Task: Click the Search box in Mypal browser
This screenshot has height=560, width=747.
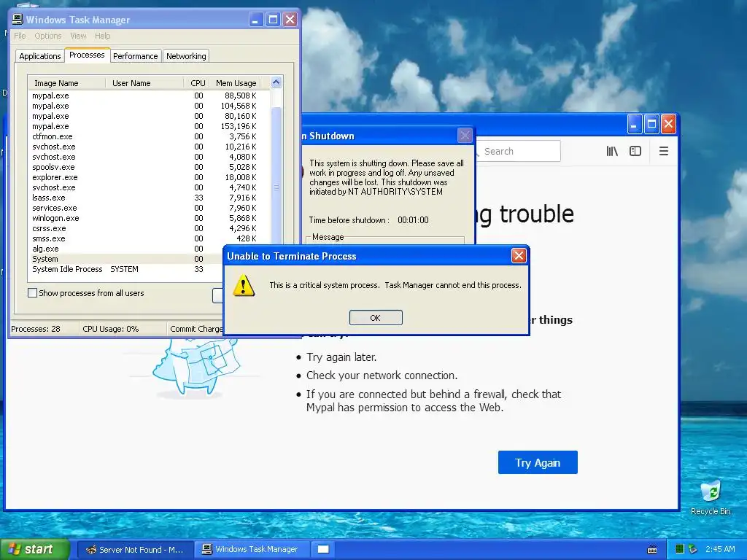Action: coord(519,152)
